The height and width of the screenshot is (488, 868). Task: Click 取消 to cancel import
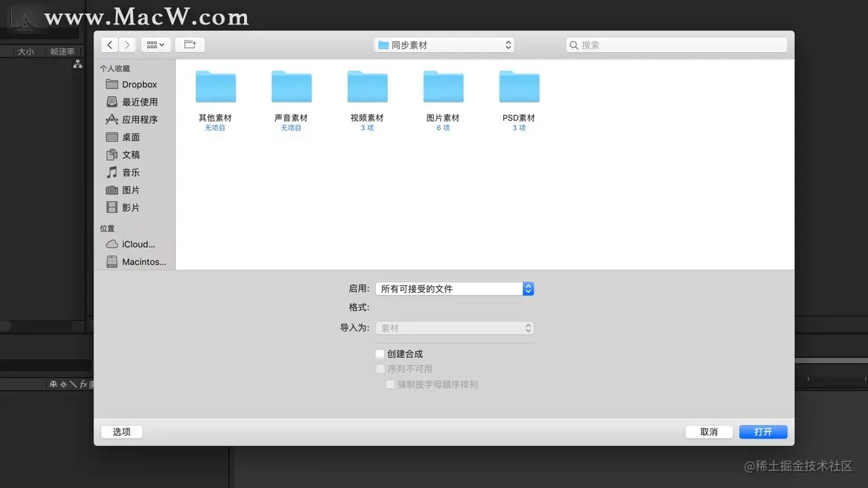(709, 432)
